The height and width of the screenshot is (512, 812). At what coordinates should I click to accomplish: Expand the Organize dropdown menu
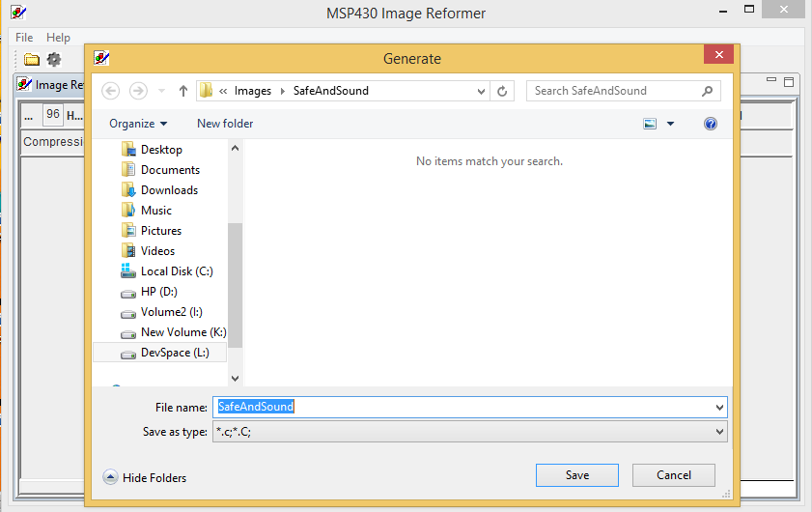point(138,124)
